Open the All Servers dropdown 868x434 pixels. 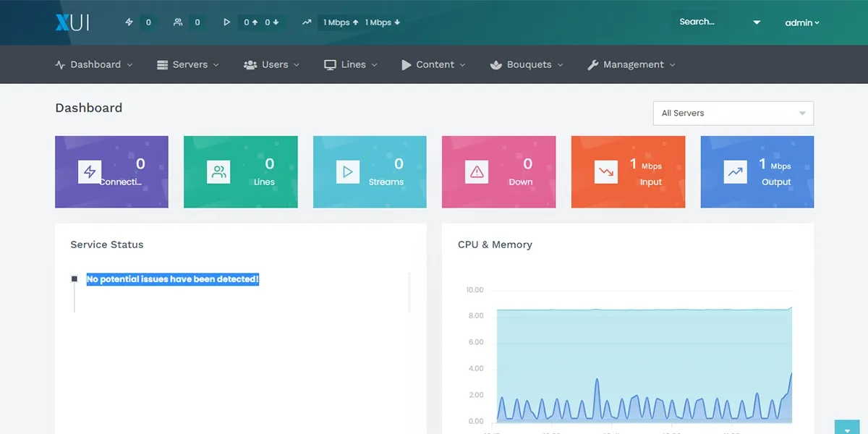[x=733, y=113]
